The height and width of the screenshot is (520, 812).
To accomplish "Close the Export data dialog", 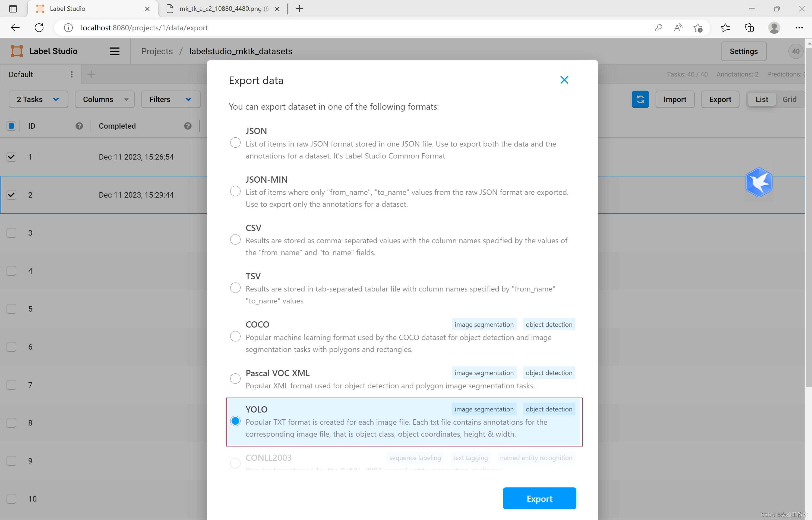I will [564, 80].
